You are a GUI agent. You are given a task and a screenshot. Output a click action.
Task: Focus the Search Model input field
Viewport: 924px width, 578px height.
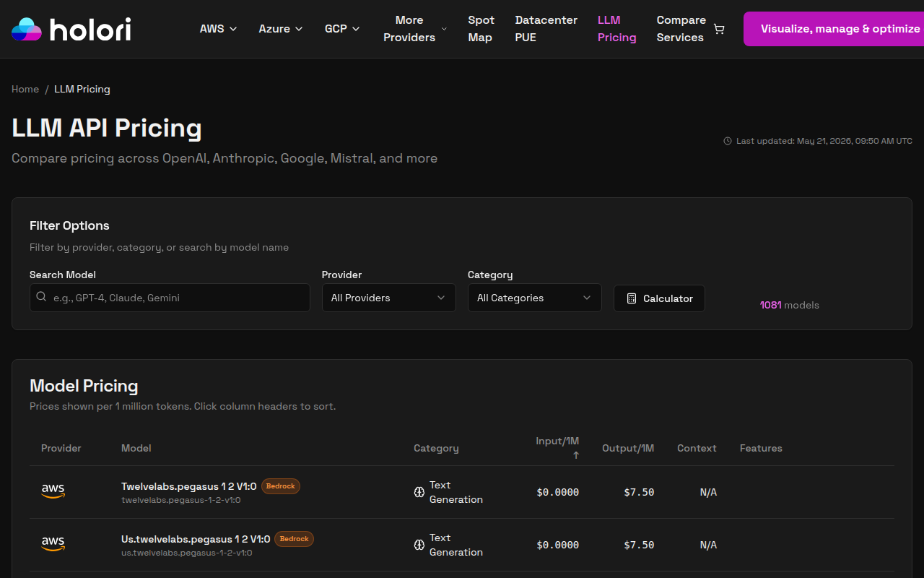click(170, 298)
